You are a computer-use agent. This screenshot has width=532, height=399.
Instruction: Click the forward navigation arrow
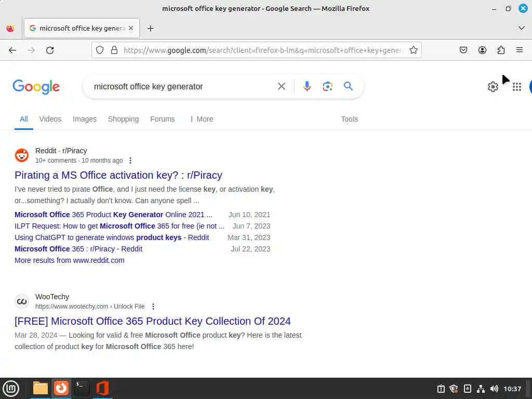tap(31, 50)
